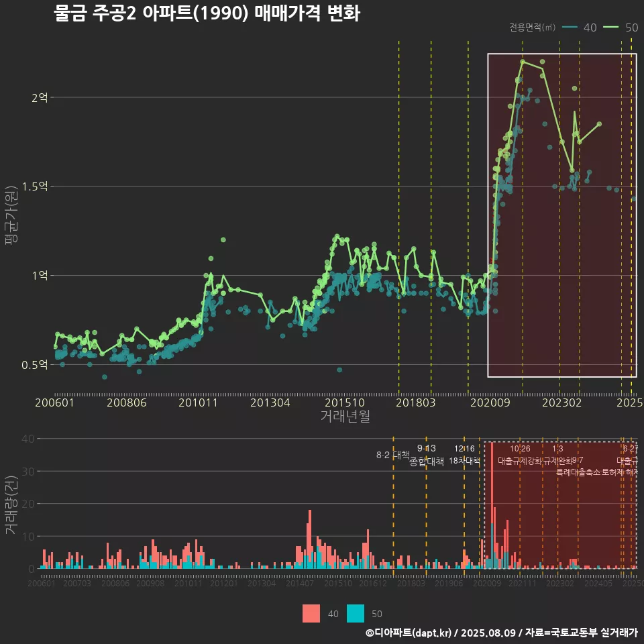Click the 거래량(건) axis title
Screen dimensions: 644x644
point(11,505)
